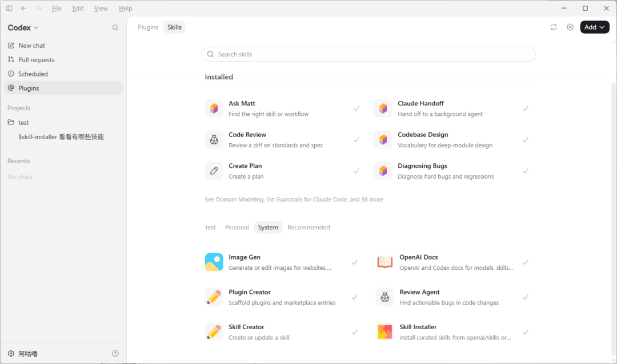Viewport: 617px width, 364px height.
Task: Click the Ask Matt skill icon
Action: click(214, 108)
